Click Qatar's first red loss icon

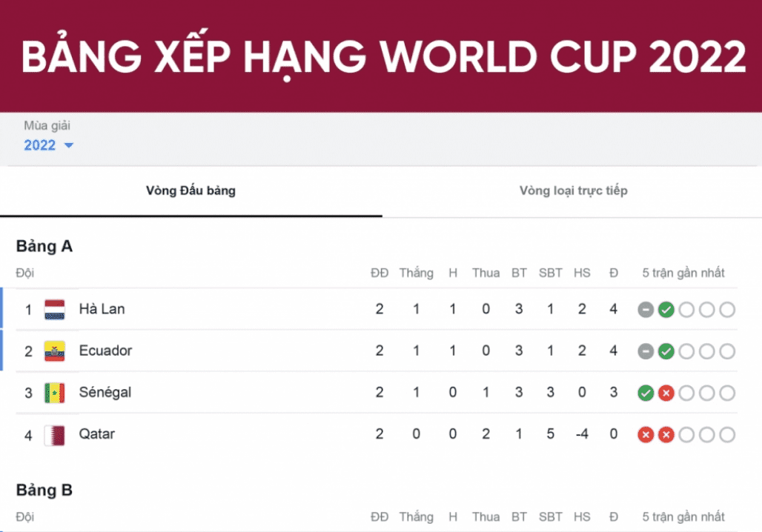coord(646,434)
